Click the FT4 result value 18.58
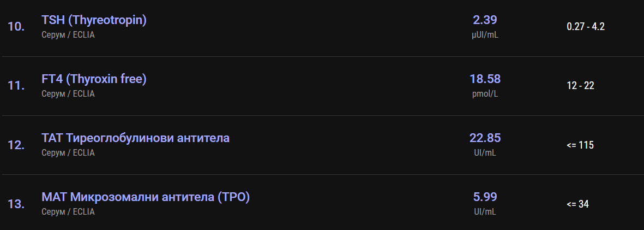 click(485, 79)
